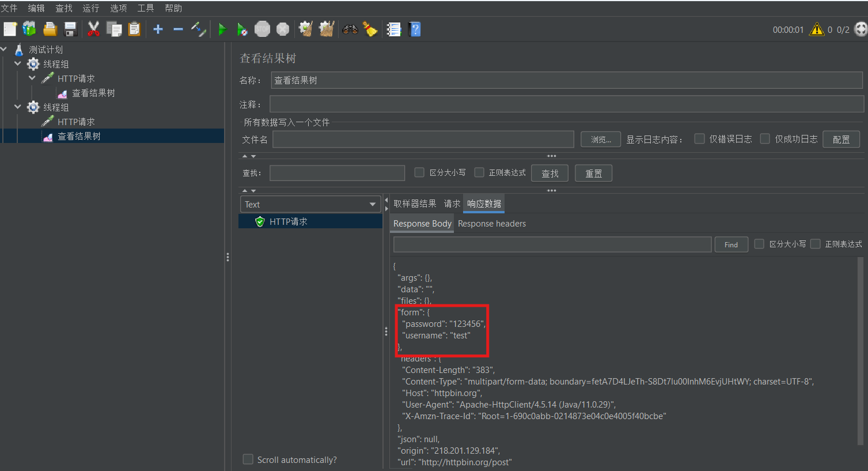Viewport: 868px width, 471px height.
Task: Copy selected element using Copy icon
Action: coord(114,29)
